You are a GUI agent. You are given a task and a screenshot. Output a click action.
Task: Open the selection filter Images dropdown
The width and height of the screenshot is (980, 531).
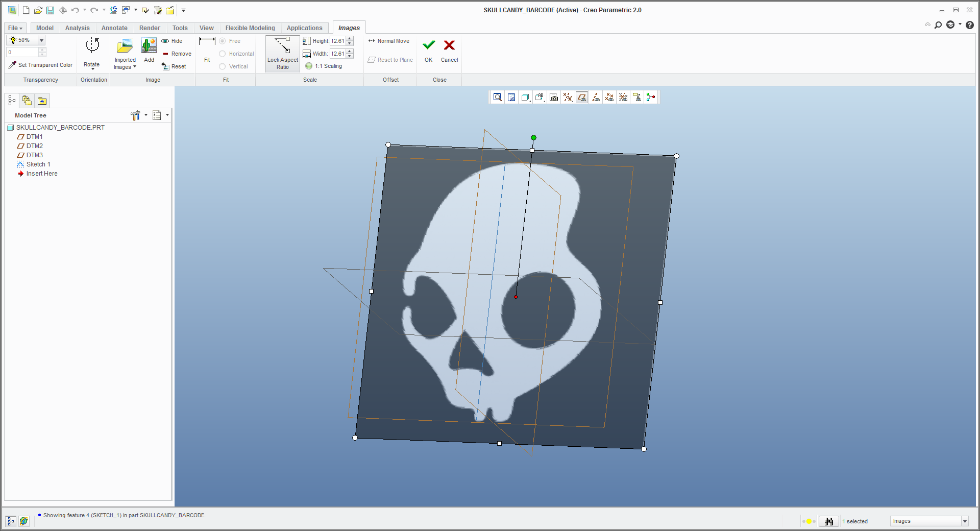(x=965, y=521)
